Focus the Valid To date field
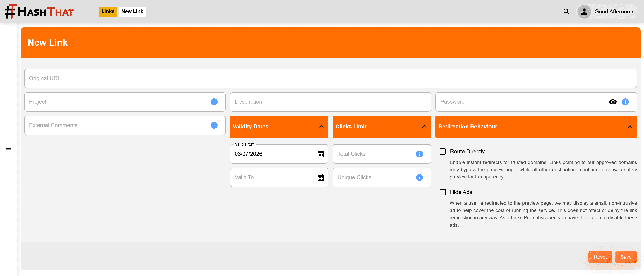 pyautogui.click(x=279, y=177)
